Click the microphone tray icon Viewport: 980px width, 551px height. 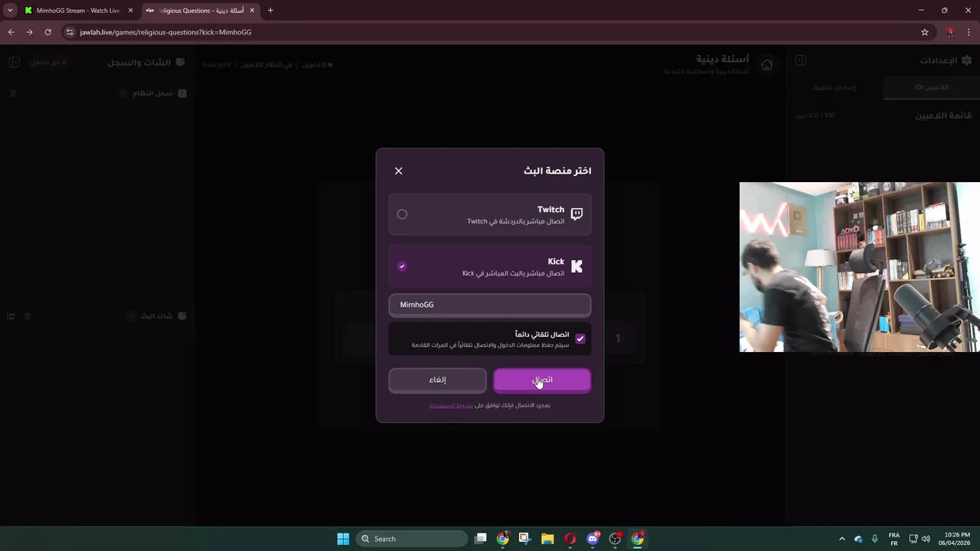pos(874,539)
